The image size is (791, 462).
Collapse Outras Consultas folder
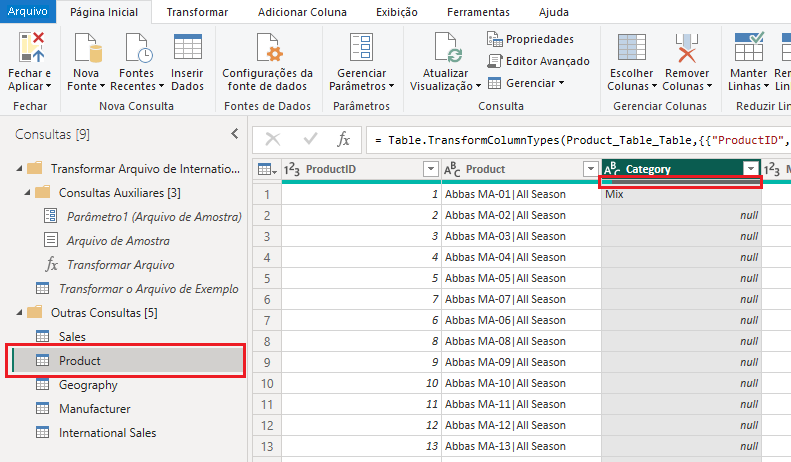pos(19,313)
